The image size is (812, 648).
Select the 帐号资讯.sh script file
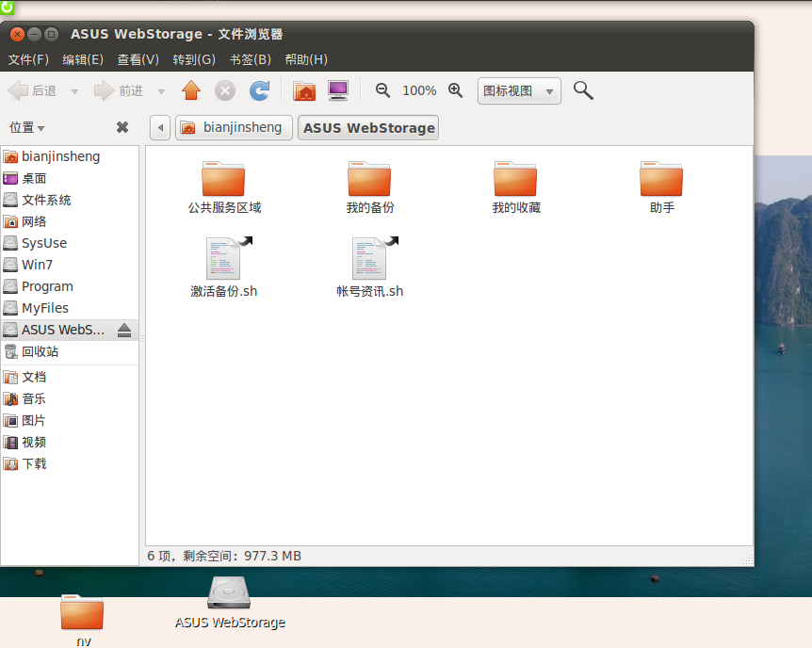[x=370, y=267]
